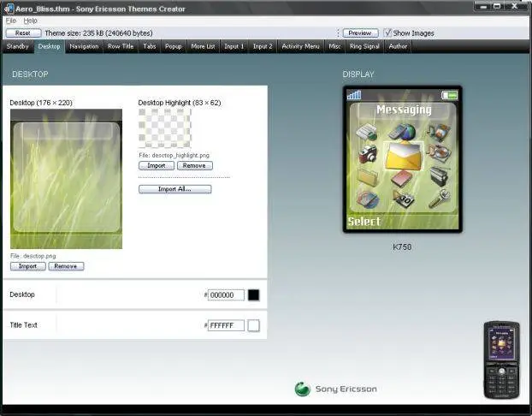Click the K750 model label
Screen dimensions: 532x416
(x=402, y=247)
